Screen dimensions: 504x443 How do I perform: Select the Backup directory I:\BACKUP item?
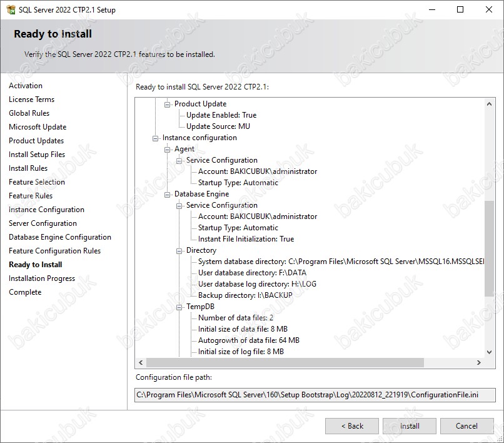coord(245,295)
